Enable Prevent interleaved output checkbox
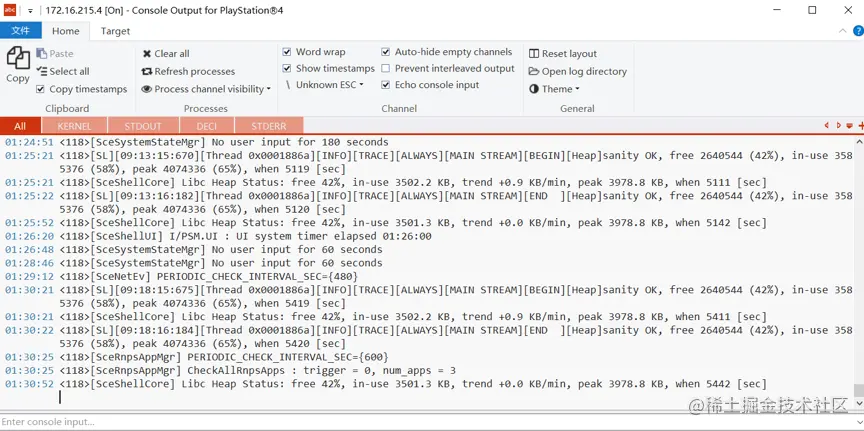This screenshot has width=864, height=431. pos(386,68)
